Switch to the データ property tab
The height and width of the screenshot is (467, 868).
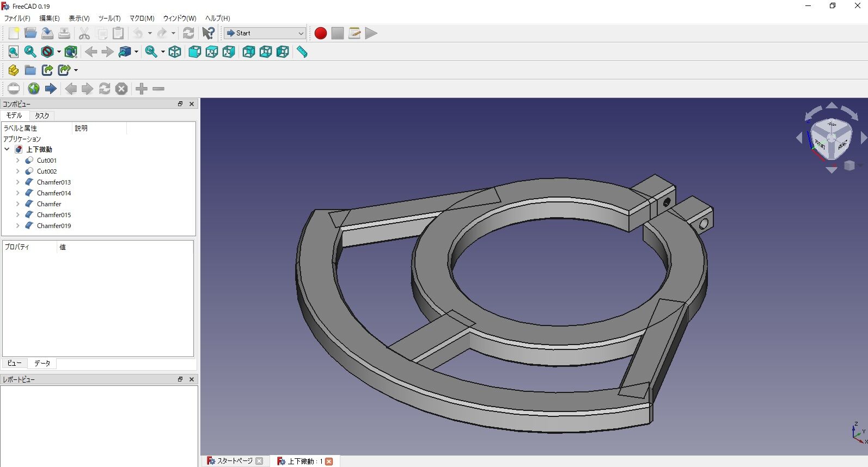(x=42, y=363)
